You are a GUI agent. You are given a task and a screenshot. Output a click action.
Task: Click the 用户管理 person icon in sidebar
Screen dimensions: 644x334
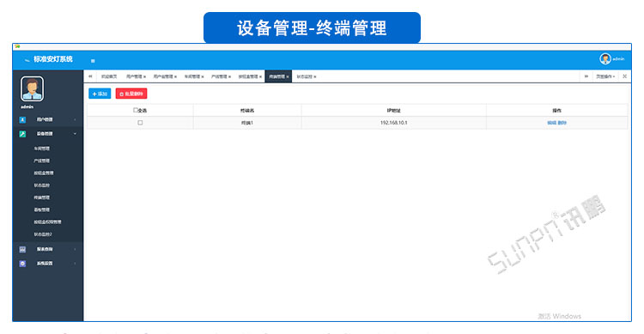pyautogui.click(x=22, y=119)
